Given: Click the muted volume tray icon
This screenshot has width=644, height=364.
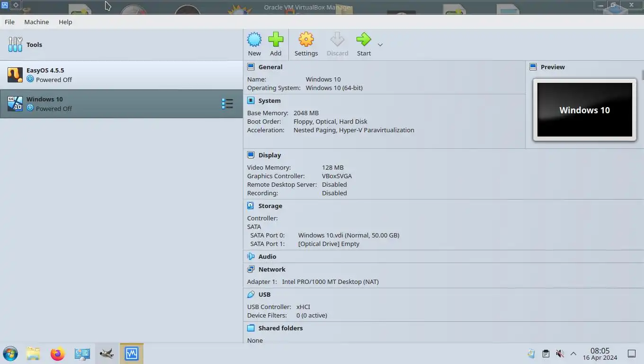Looking at the screenshot, I should coord(560,354).
